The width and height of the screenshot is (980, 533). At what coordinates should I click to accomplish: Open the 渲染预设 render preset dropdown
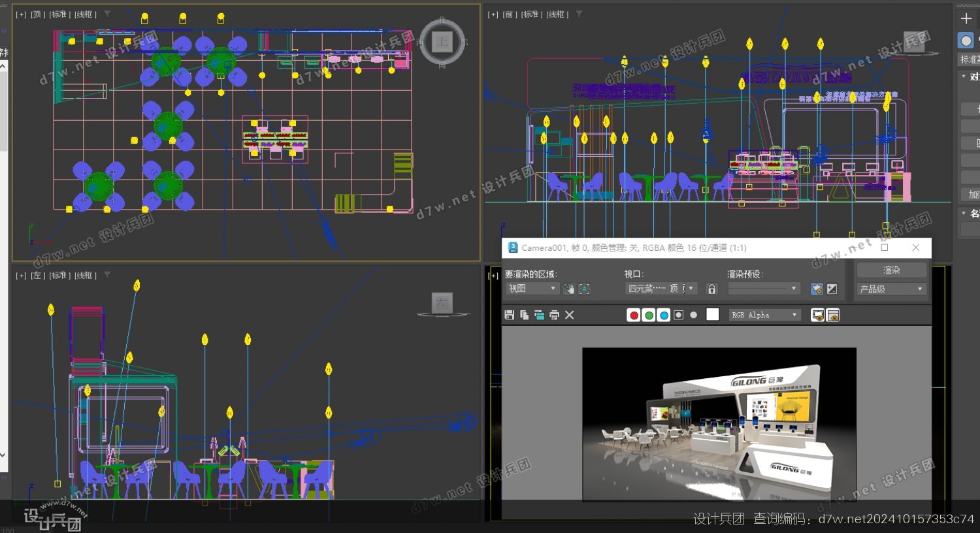coord(764,289)
